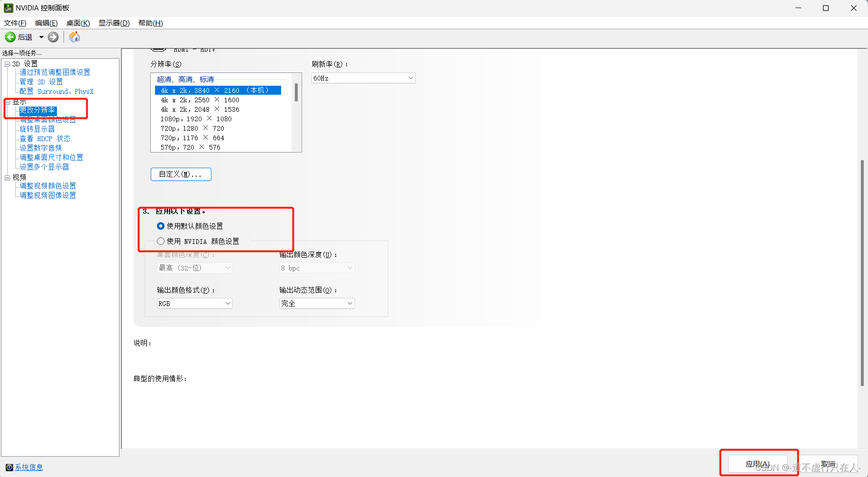Open the 帮助(H) menu
This screenshot has width=868, height=477.
pos(151,23)
